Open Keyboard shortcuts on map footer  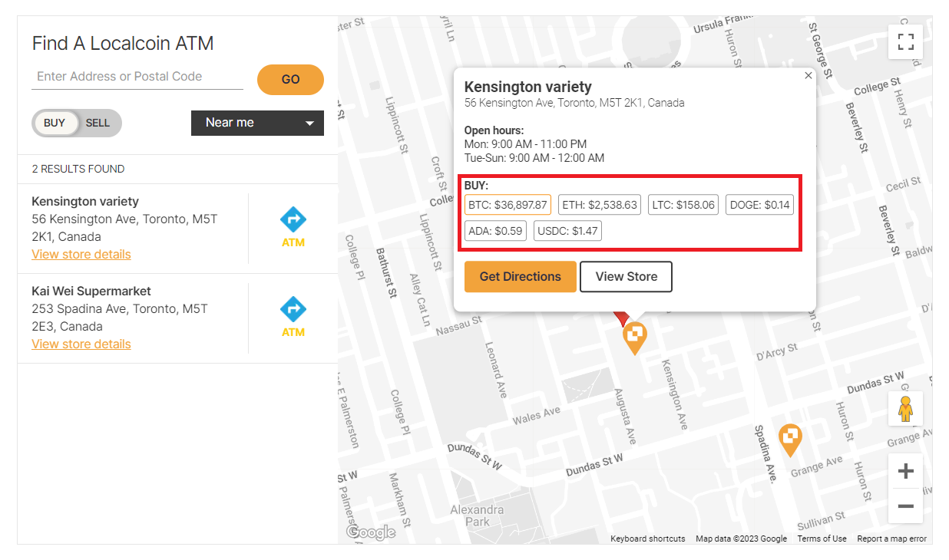pos(648,539)
